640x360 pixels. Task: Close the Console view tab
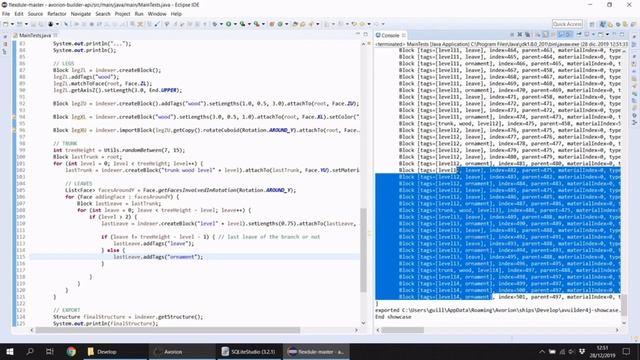click(404, 36)
